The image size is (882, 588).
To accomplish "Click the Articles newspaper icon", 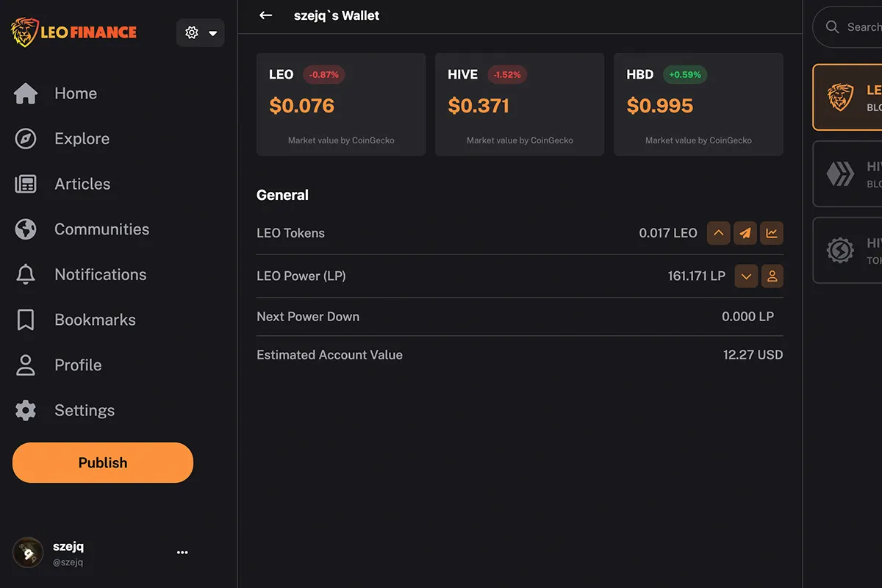I will 26,184.
